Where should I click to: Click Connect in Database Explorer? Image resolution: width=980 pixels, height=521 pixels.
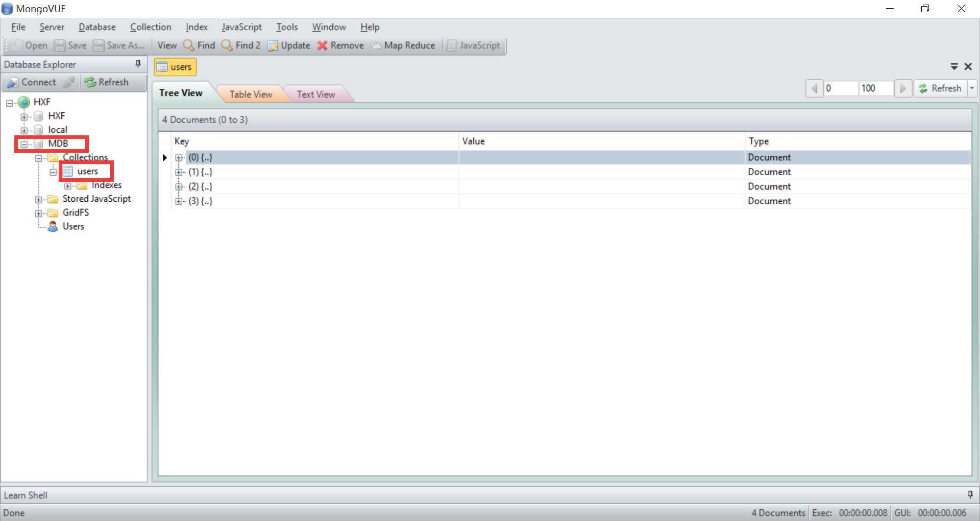(32, 82)
